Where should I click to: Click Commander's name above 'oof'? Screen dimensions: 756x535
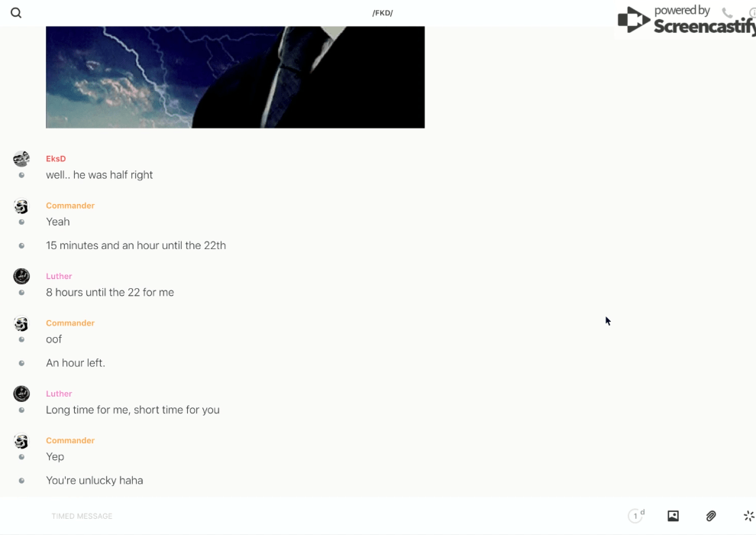(70, 323)
